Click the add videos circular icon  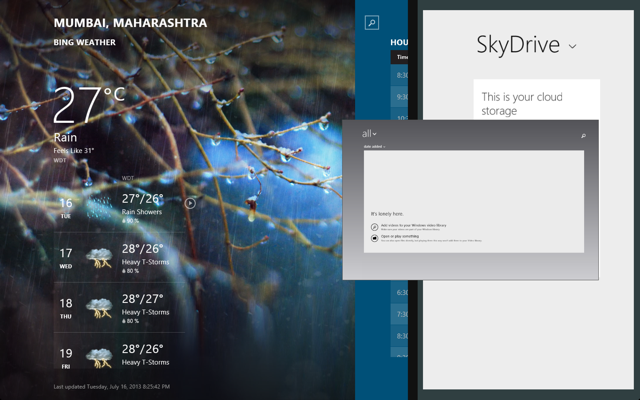click(374, 227)
